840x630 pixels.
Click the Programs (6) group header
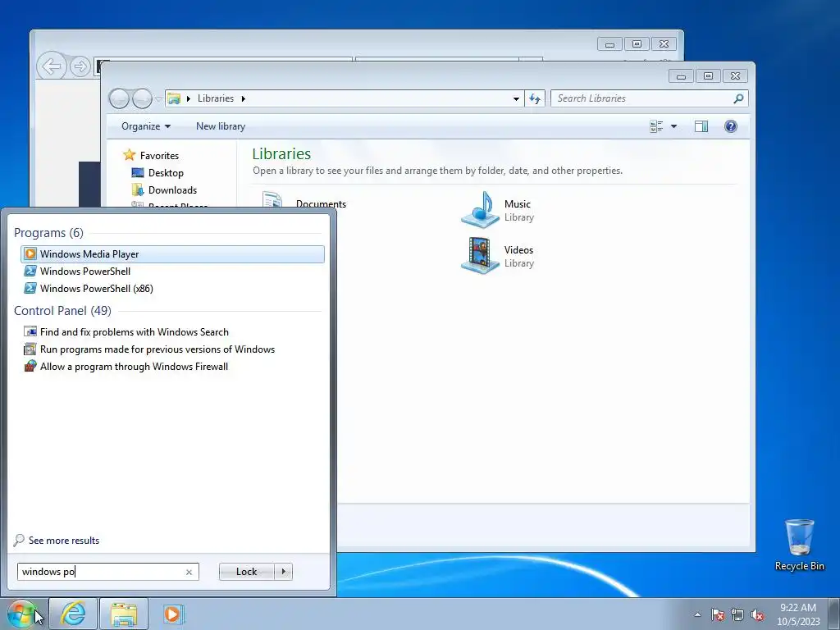tap(48, 232)
